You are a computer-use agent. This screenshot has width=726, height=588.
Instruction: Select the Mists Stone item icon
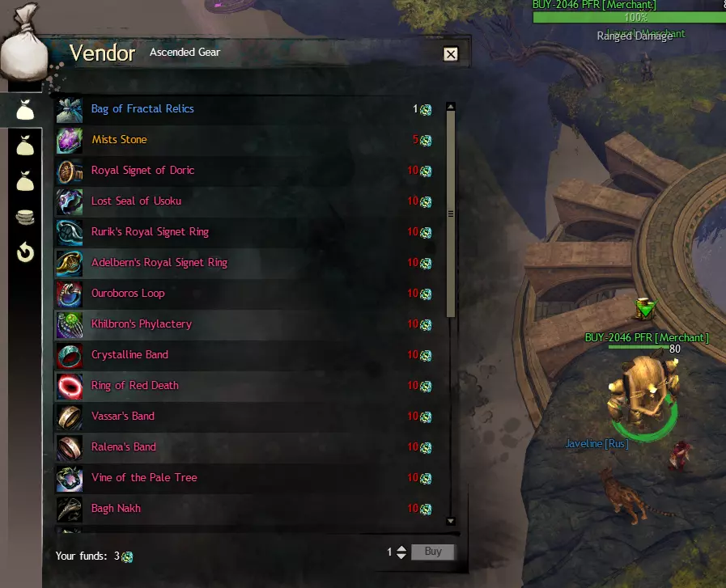pyautogui.click(x=70, y=141)
